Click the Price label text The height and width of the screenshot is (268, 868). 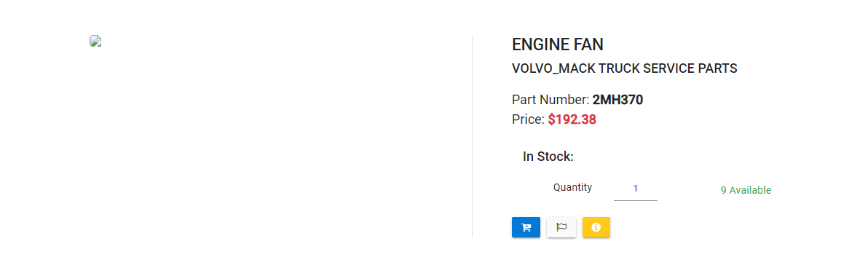coord(529,119)
